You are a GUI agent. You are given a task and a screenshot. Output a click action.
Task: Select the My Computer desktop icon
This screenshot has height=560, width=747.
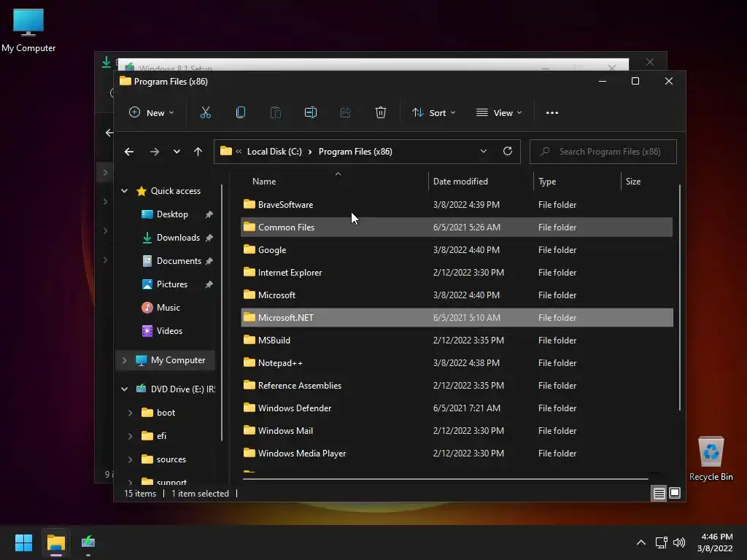coord(28,30)
